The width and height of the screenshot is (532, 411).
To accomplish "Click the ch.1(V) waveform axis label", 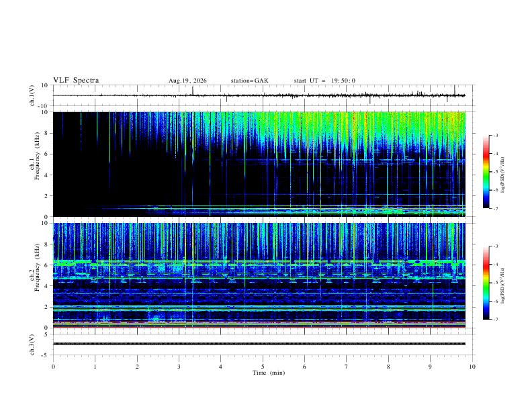I will (x=32, y=95).
